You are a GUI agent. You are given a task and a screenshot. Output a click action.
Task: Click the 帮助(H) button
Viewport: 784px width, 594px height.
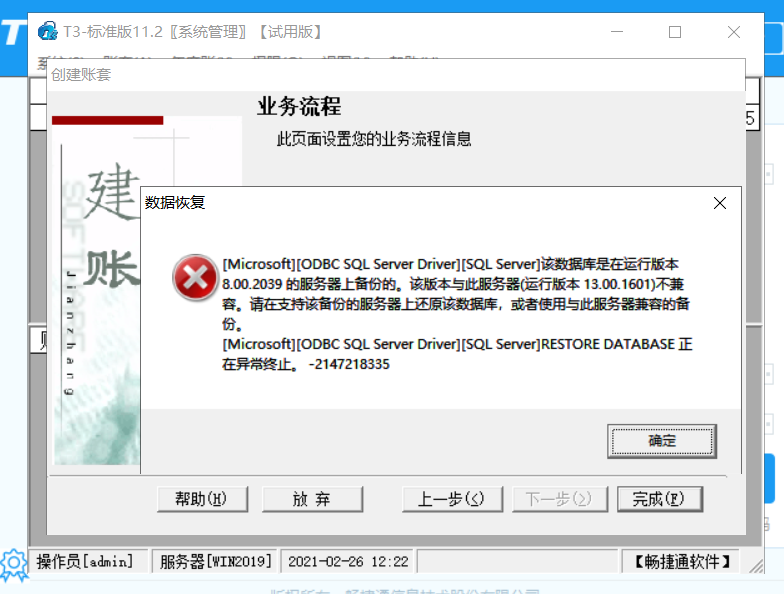click(x=202, y=499)
